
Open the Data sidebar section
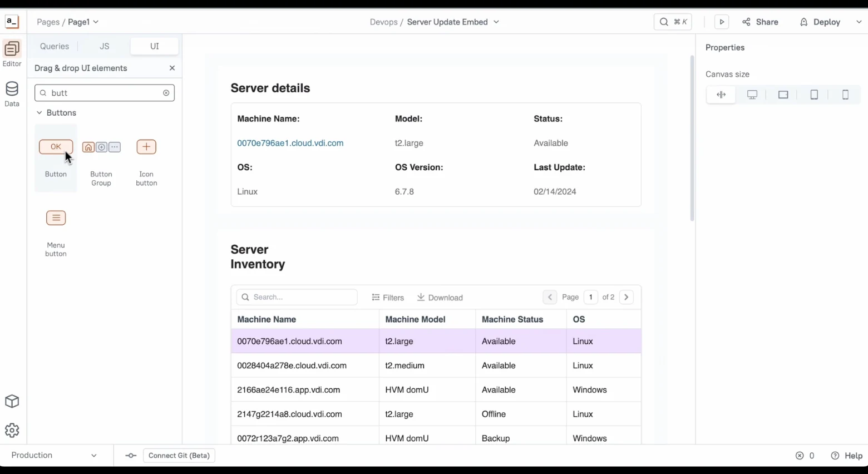[x=12, y=94]
